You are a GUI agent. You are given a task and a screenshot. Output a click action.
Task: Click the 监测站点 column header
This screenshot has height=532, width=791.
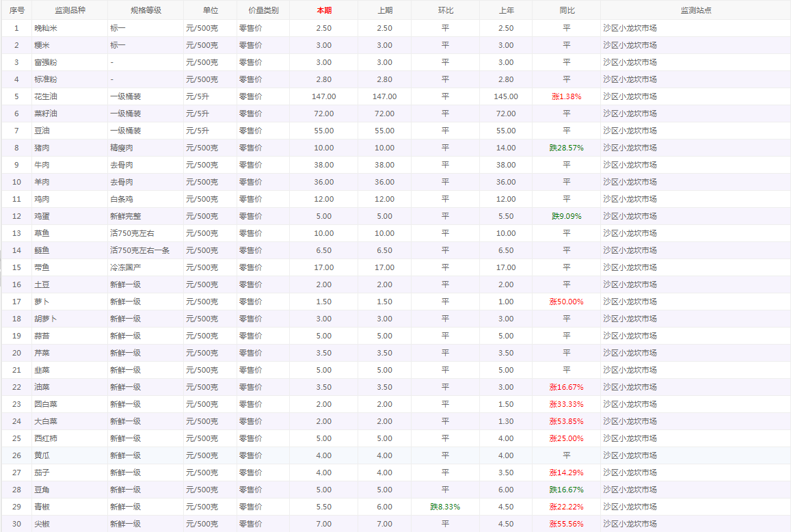[695, 10]
